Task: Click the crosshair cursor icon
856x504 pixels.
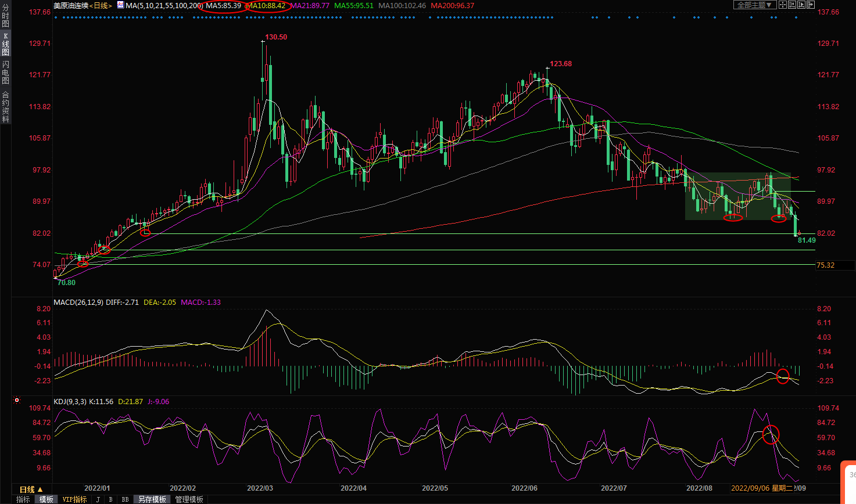Action: coord(782,5)
